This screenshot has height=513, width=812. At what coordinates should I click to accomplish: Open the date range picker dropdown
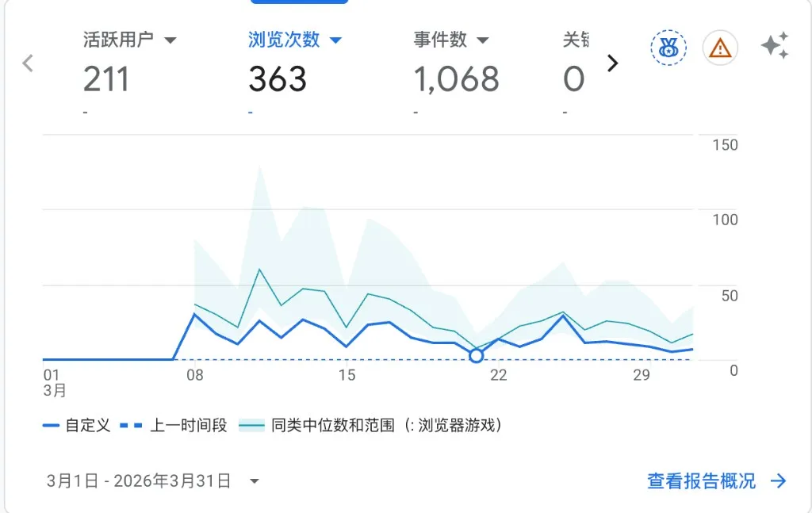(x=255, y=481)
